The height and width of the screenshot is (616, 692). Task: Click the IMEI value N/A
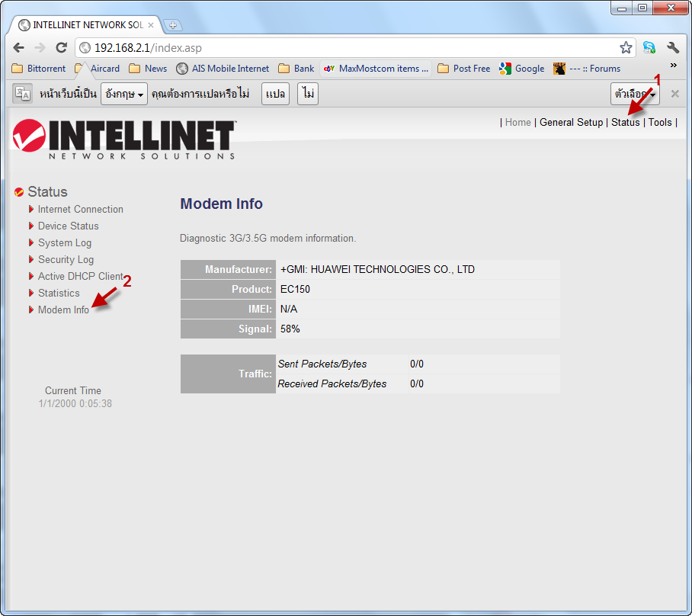coord(289,309)
